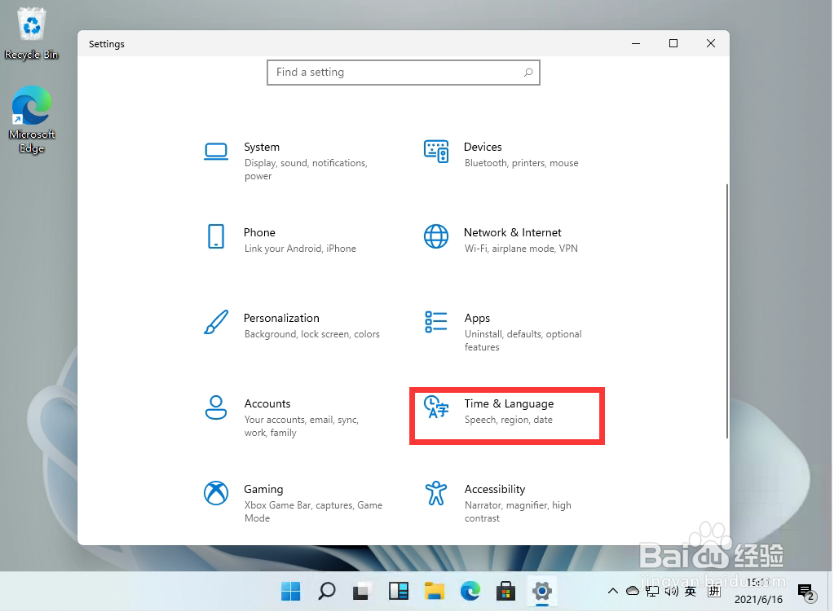Open the Accessibility category title
Viewport: 833px width, 611px height.
pyautogui.click(x=495, y=489)
